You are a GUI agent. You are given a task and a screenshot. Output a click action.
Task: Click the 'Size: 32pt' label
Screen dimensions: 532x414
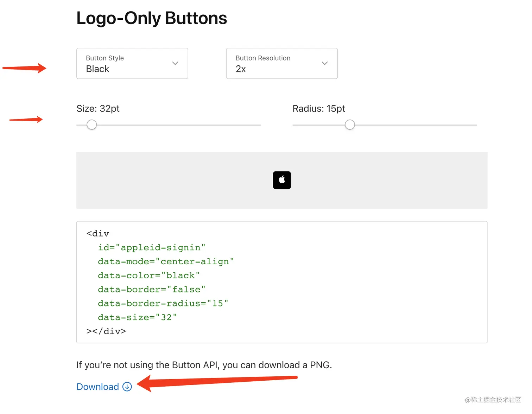[x=98, y=109]
